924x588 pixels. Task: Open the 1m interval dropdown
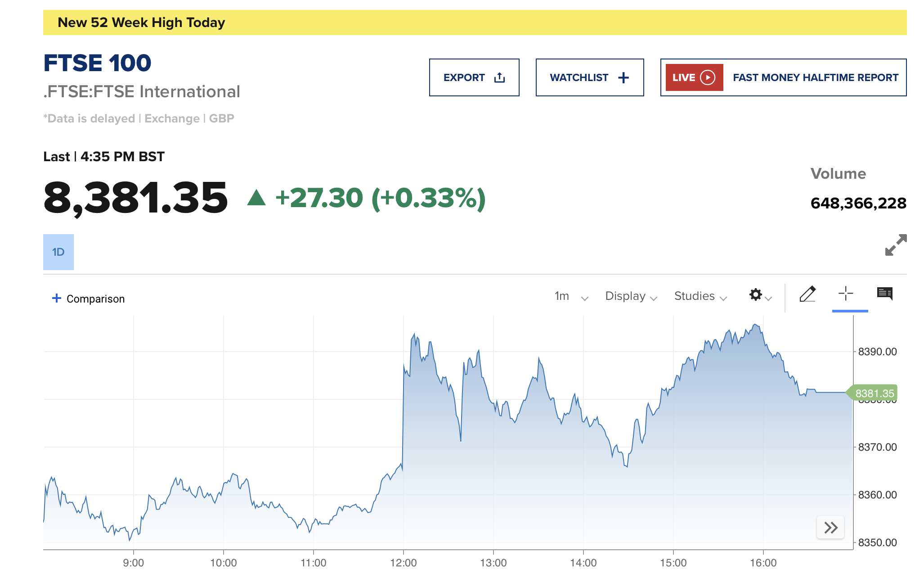pos(571,296)
